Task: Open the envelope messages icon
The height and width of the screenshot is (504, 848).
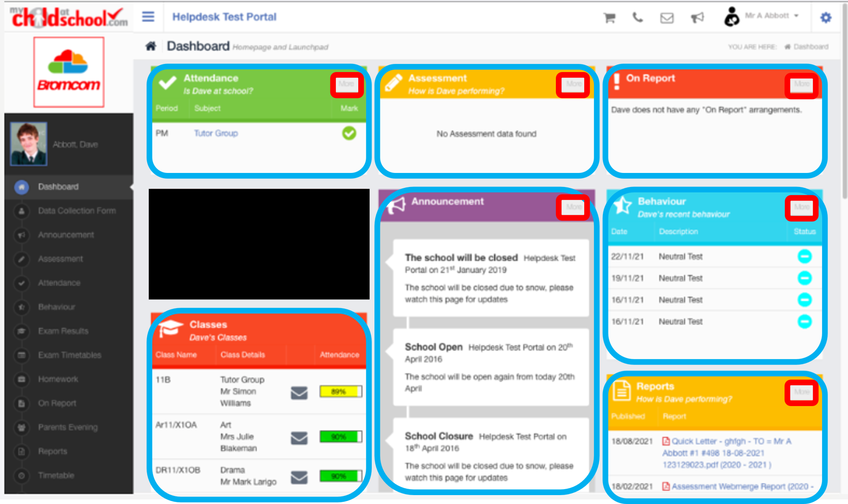Action: pos(667,18)
